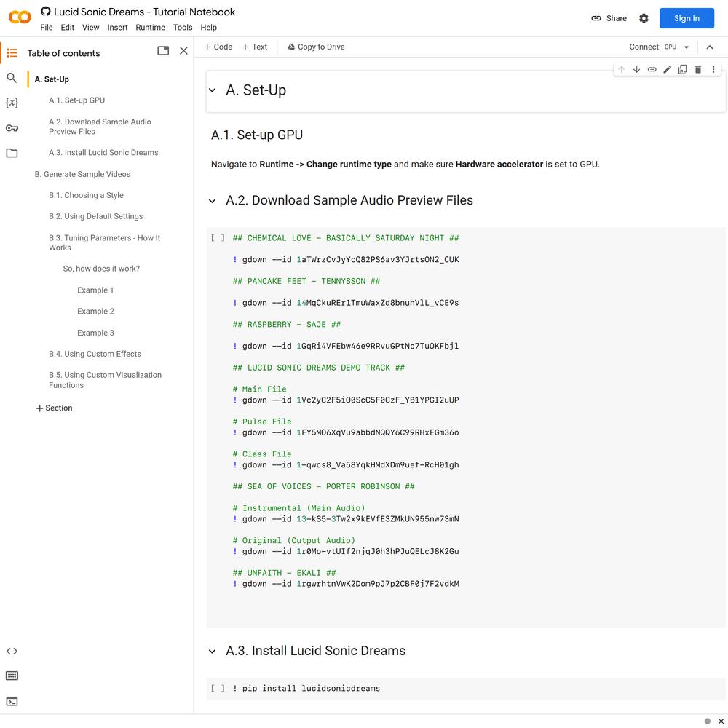The image size is (728, 728).
Task: Open the settings gear icon
Action: pyautogui.click(x=644, y=18)
